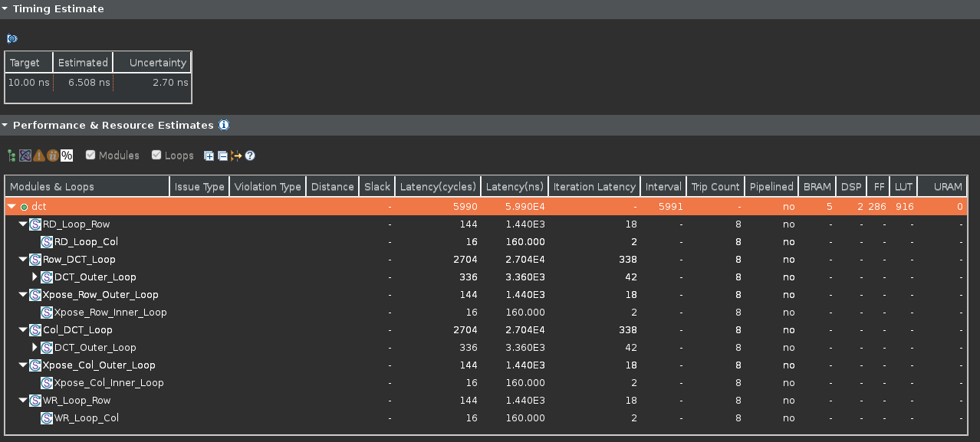This screenshot has width=980, height=442.
Task: Click info icon beside Performance & Resource Estimates
Action: click(x=224, y=125)
